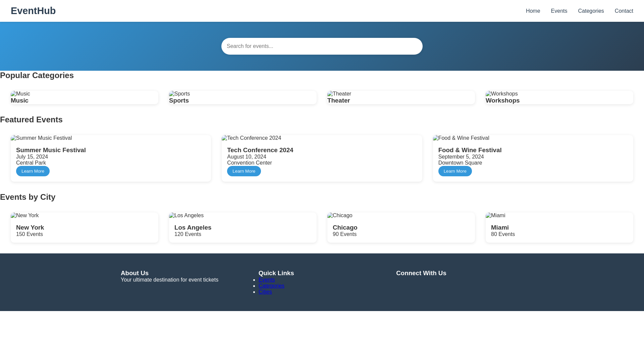Click the New York city image
The width and height of the screenshot is (644, 362).
coord(25,216)
